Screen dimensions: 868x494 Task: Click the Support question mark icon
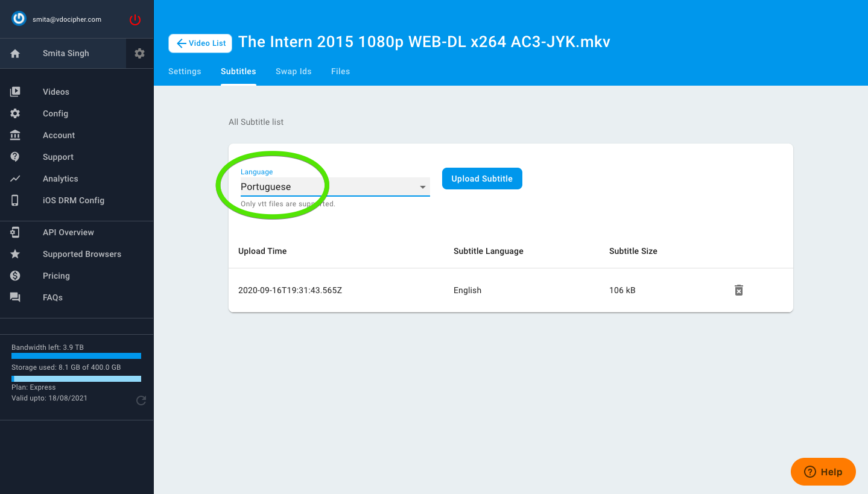tap(15, 157)
